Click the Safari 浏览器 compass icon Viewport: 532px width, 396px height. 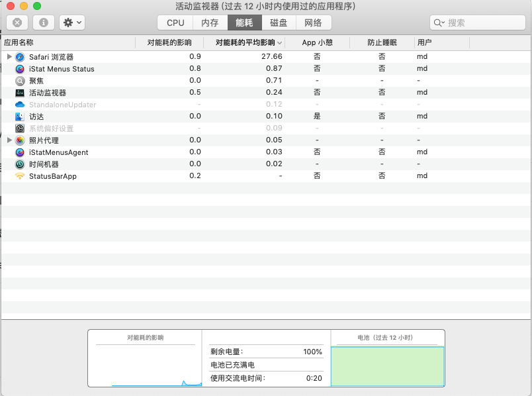20,57
